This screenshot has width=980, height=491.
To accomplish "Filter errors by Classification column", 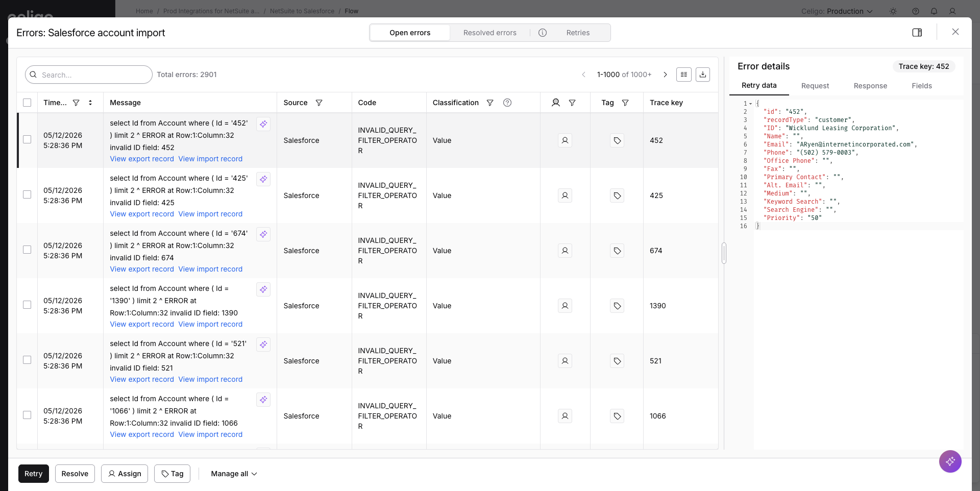I will pyautogui.click(x=490, y=103).
